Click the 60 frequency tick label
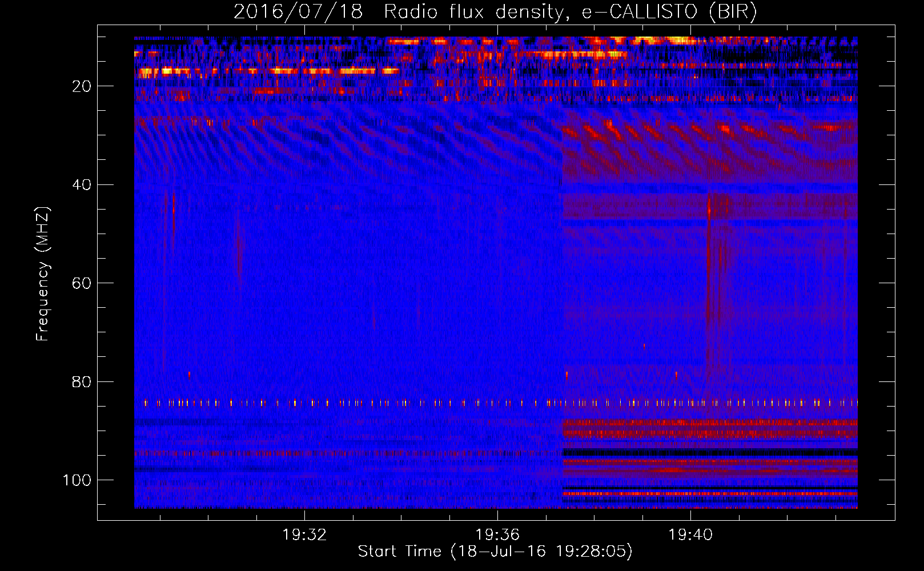The height and width of the screenshot is (571, 924). coord(82,283)
